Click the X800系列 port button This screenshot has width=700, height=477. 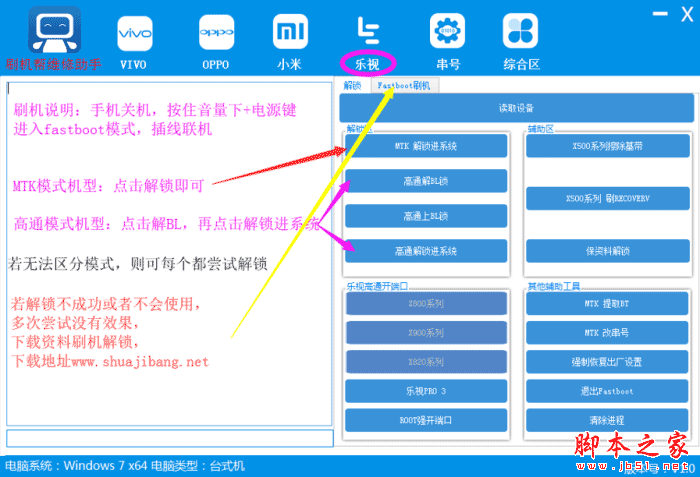(x=426, y=304)
